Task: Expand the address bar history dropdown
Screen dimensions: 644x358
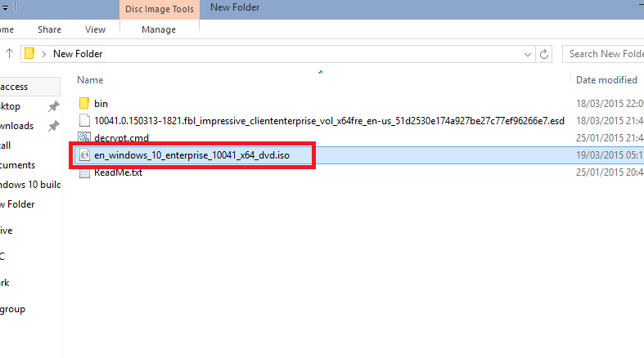Action: click(x=527, y=54)
